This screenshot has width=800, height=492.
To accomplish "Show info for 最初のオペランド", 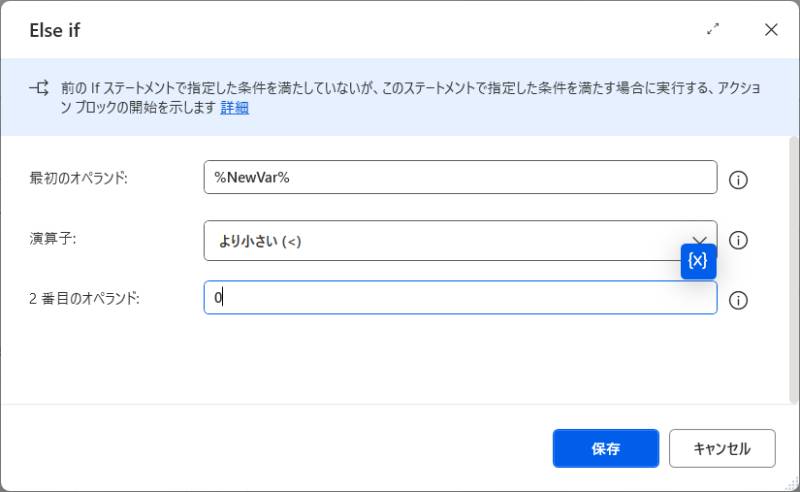I will [x=739, y=180].
